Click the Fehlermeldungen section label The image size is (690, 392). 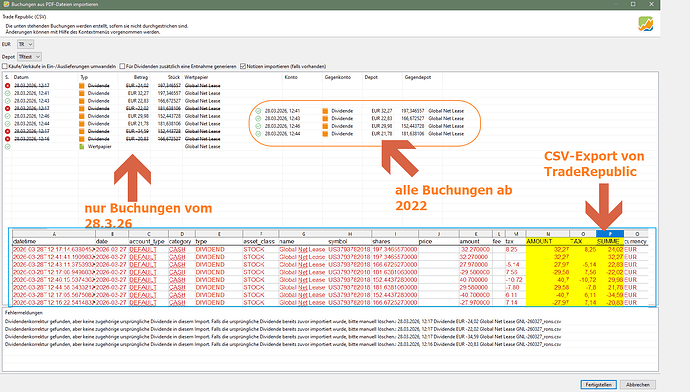(24, 313)
